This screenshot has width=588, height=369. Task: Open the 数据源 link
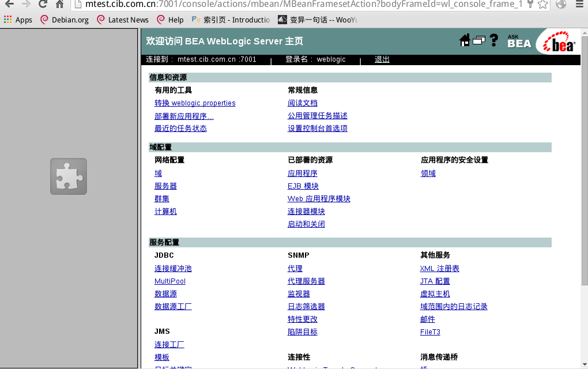pyautogui.click(x=165, y=294)
